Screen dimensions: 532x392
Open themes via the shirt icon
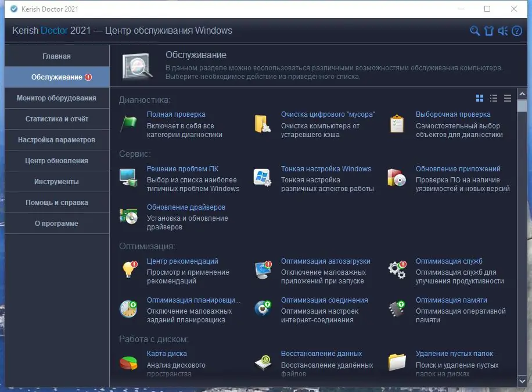tap(488, 30)
